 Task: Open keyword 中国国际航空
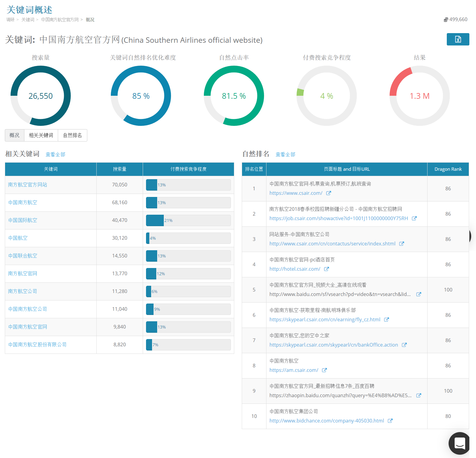(x=23, y=220)
